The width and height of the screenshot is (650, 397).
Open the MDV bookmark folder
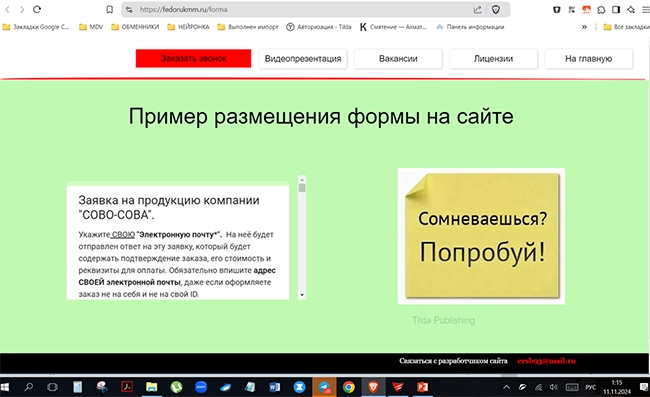[x=91, y=27]
